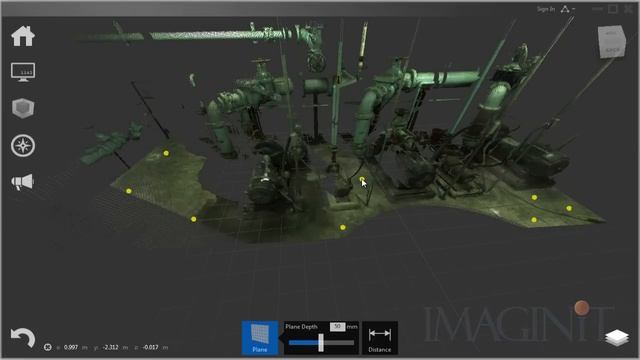
Task: Open the Display Settings monitor icon
Action: [x=23, y=72]
